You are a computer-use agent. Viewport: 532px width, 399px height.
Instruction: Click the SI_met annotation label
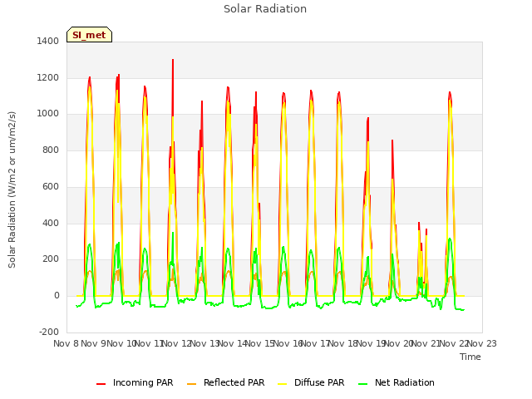[x=89, y=35]
